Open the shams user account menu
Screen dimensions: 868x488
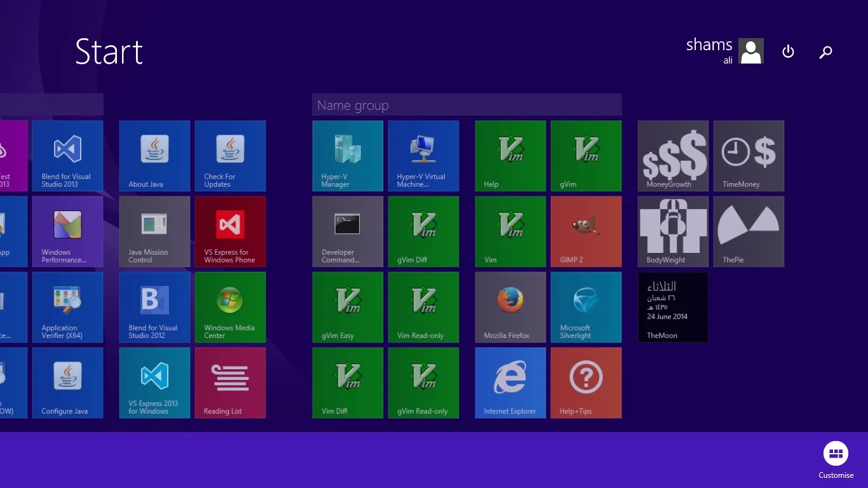pos(724,51)
